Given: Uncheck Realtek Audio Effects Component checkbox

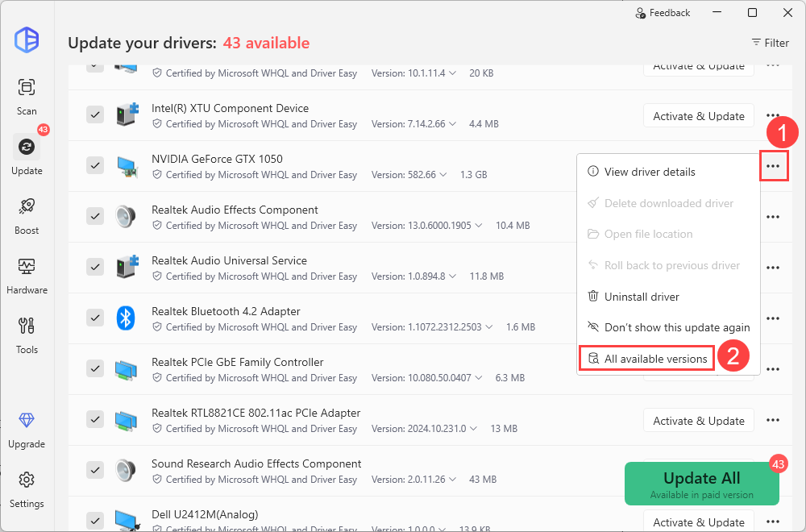Looking at the screenshot, I should tap(95, 216).
